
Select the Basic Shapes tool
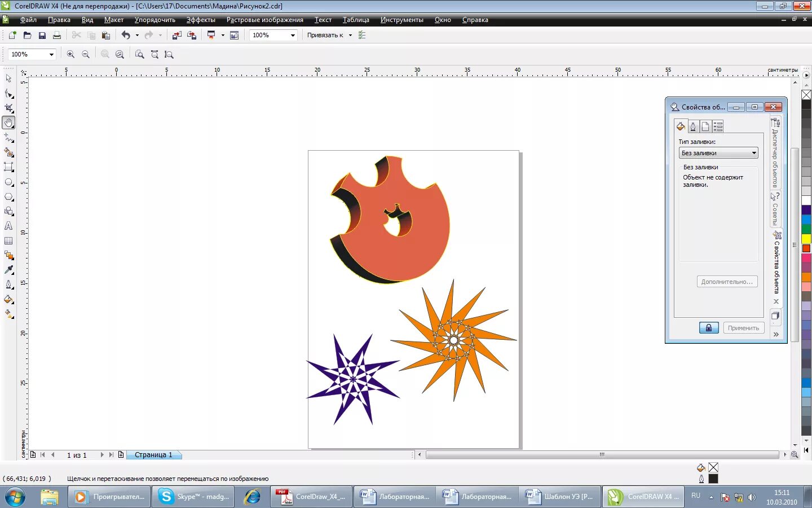[x=8, y=211]
